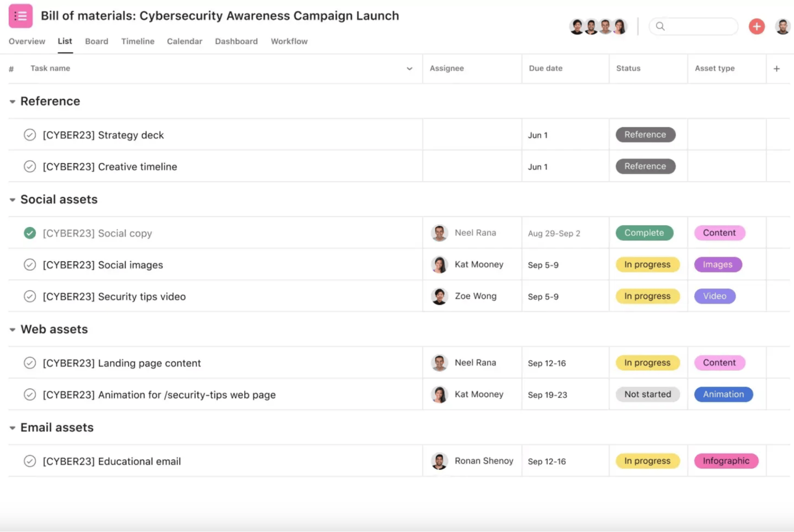
Task: Collapse the Email assets section
Action: [12, 428]
